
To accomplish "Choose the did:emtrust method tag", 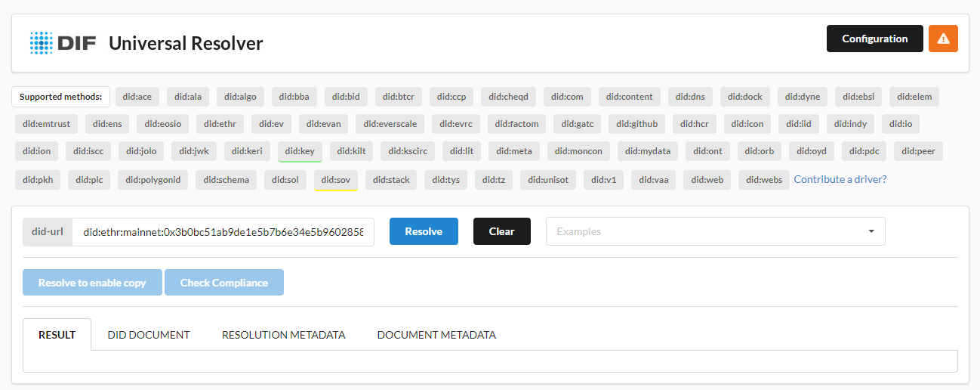I will [x=46, y=124].
